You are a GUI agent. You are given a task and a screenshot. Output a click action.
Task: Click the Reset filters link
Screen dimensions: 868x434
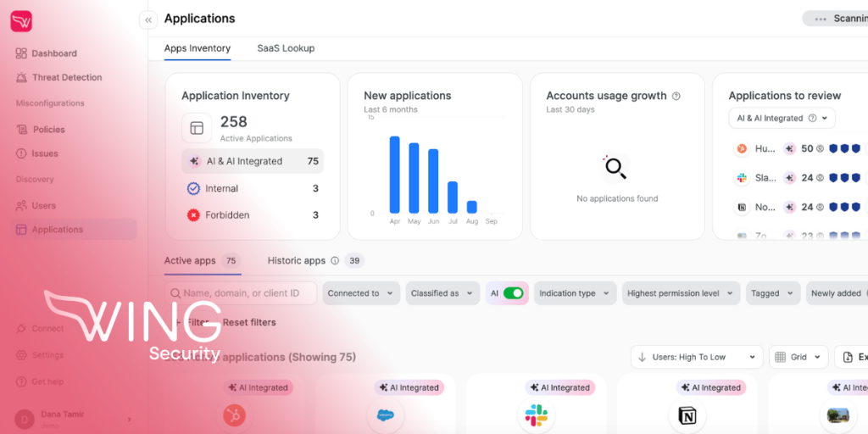(248, 322)
